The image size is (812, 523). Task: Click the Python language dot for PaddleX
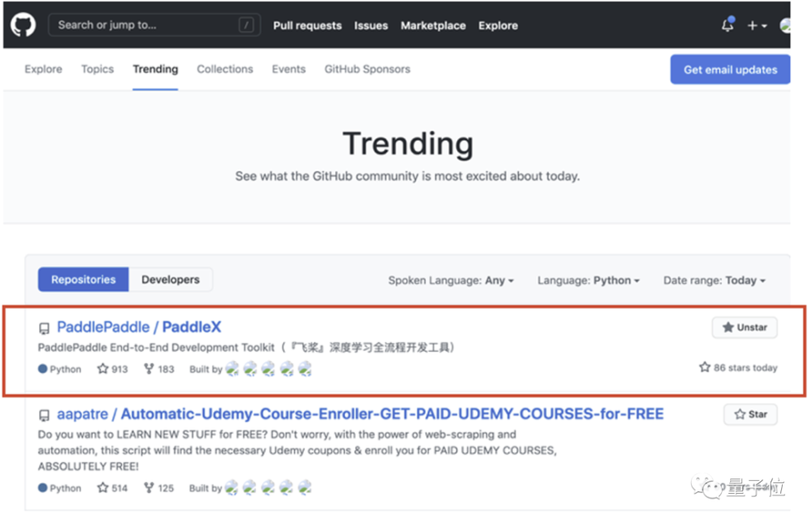[x=42, y=368]
